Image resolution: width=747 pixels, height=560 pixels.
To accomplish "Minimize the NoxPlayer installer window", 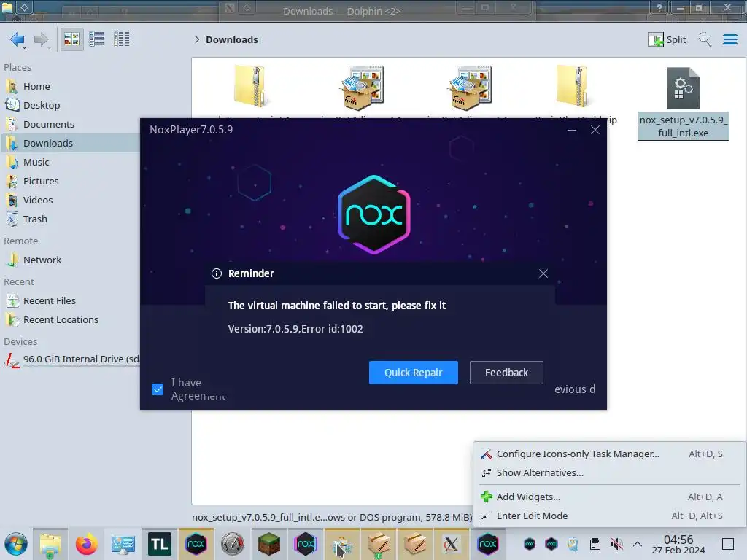I will tap(572, 130).
